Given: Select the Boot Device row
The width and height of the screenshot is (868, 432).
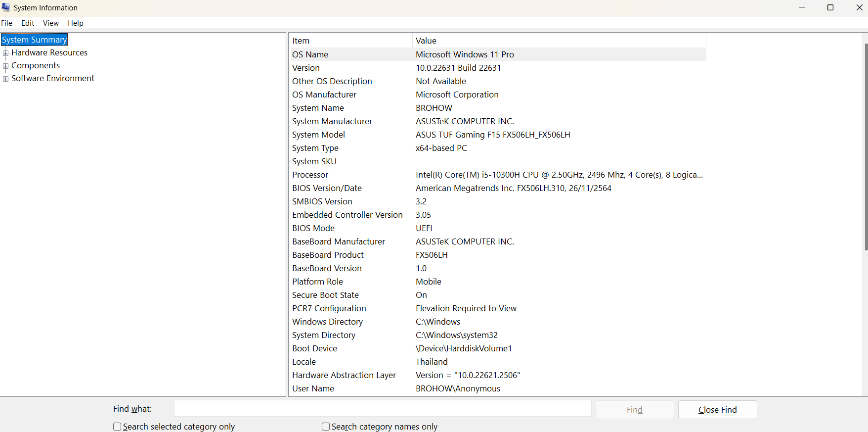Looking at the screenshot, I should click(498, 348).
